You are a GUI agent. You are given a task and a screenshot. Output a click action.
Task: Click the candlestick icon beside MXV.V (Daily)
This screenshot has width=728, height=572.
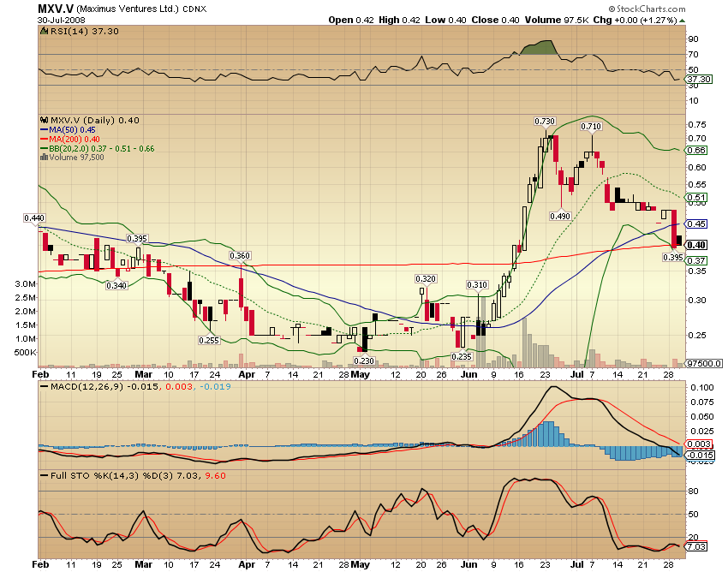45,120
